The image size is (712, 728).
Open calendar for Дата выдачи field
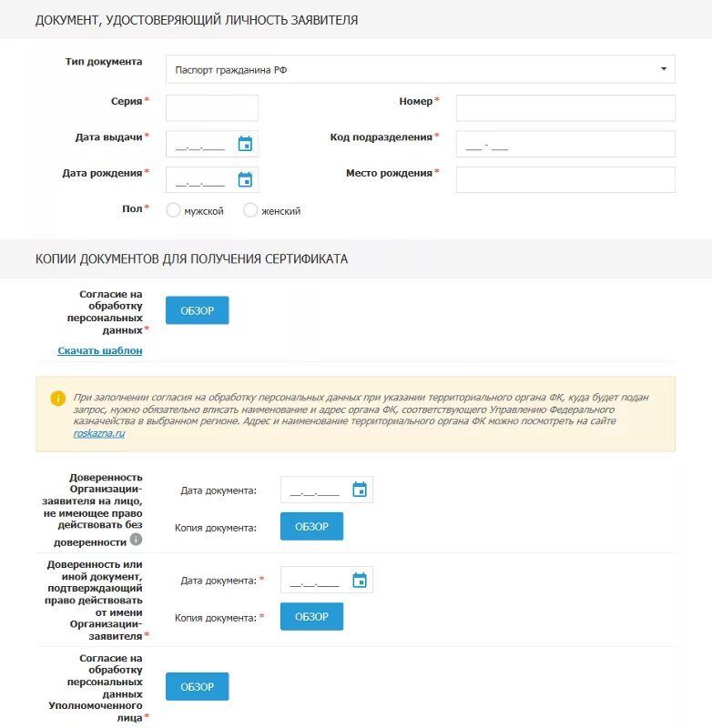[x=245, y=144]
